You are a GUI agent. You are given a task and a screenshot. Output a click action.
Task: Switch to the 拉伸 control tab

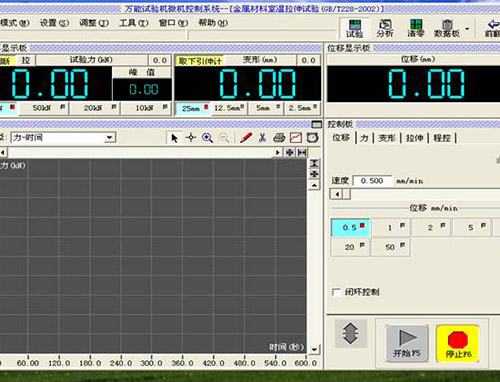(x=414, y=138)
